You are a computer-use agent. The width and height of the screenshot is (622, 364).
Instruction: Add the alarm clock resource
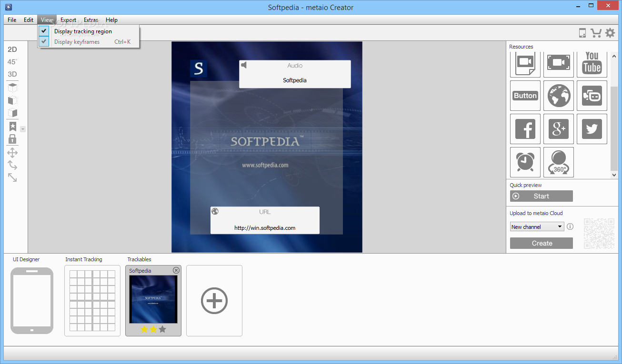click(525, 162)
